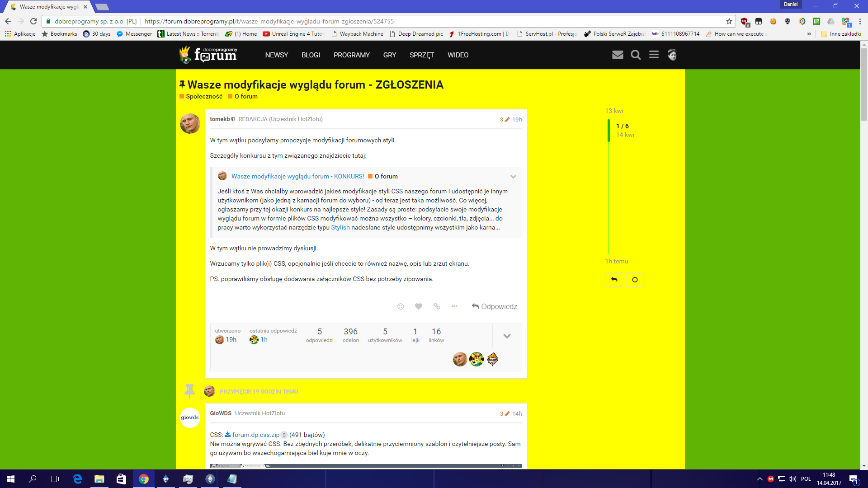Open the forum messages envelope icon
This screenshot has height=488, width=868.
(618, 55)
